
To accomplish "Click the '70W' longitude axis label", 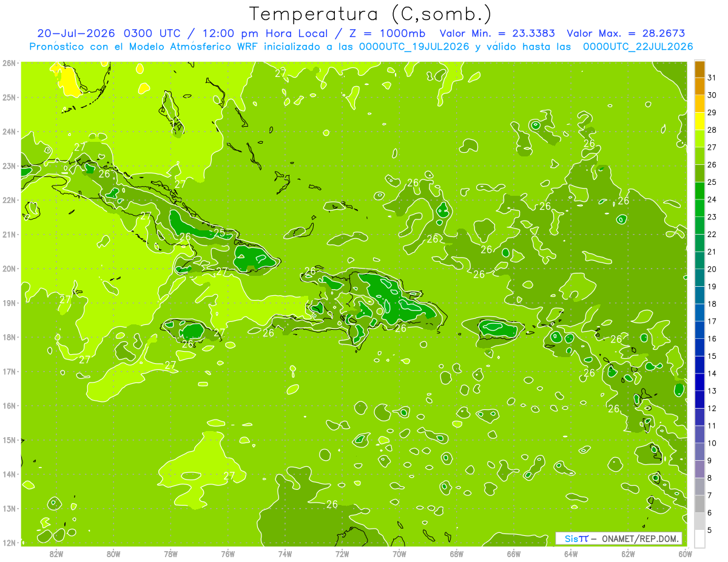I will tap(399, 554).
